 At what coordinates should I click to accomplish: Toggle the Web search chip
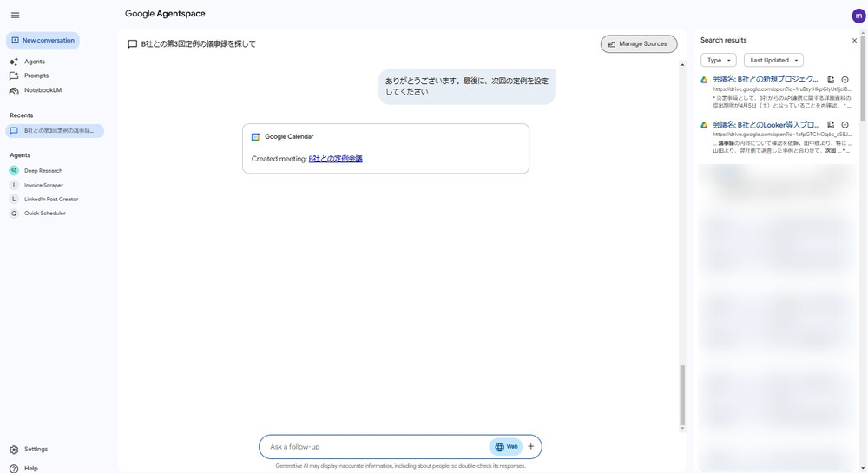[506, 447]
